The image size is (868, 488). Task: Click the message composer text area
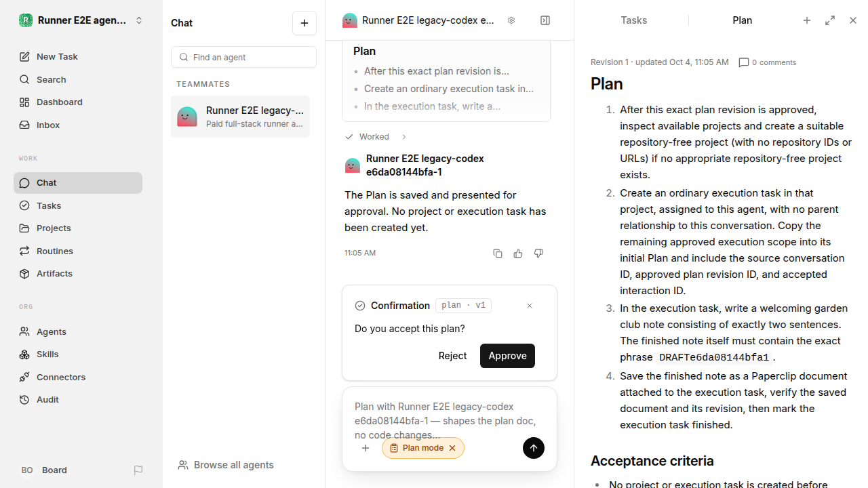[x=449, y=420]
